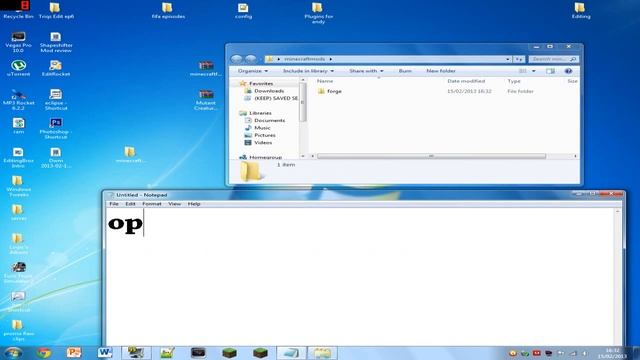Open Notepad Edit menu
Screen dimensions: 640x360
[x=130, y=204]
